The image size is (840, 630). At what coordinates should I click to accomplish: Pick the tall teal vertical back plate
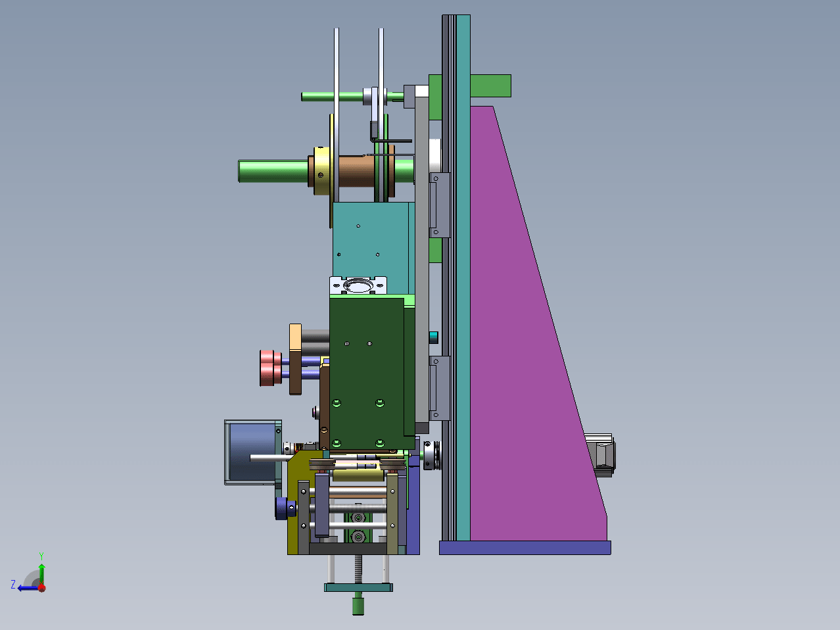[463, 278]
